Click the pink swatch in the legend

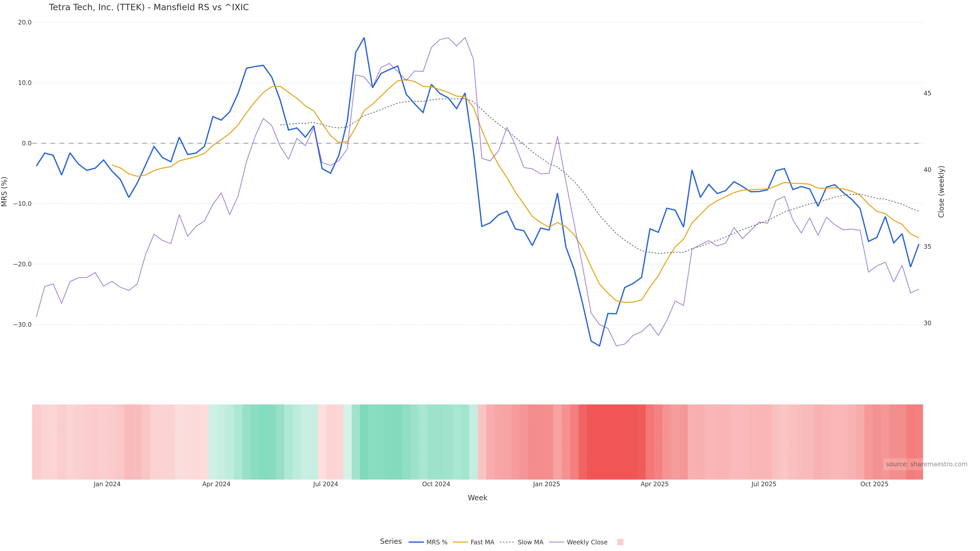(620, 542)
